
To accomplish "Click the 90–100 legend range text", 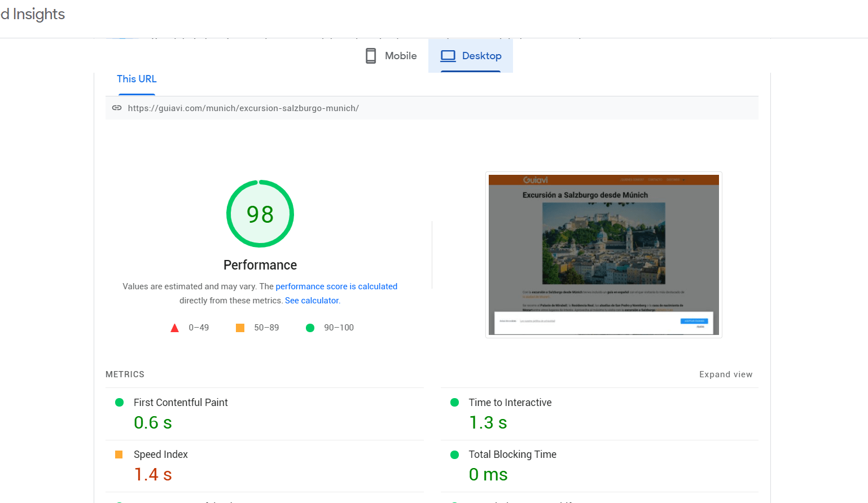I will coord(339,328).
